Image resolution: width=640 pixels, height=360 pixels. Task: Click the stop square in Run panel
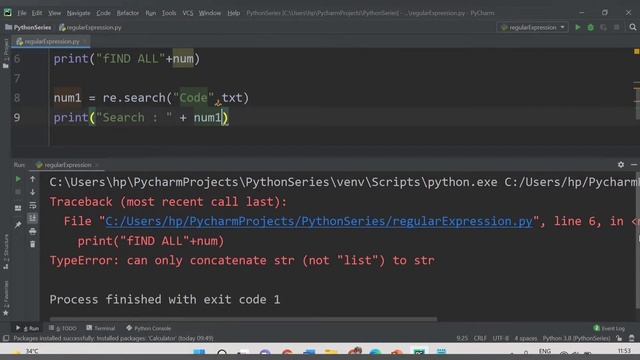(18, 192)
